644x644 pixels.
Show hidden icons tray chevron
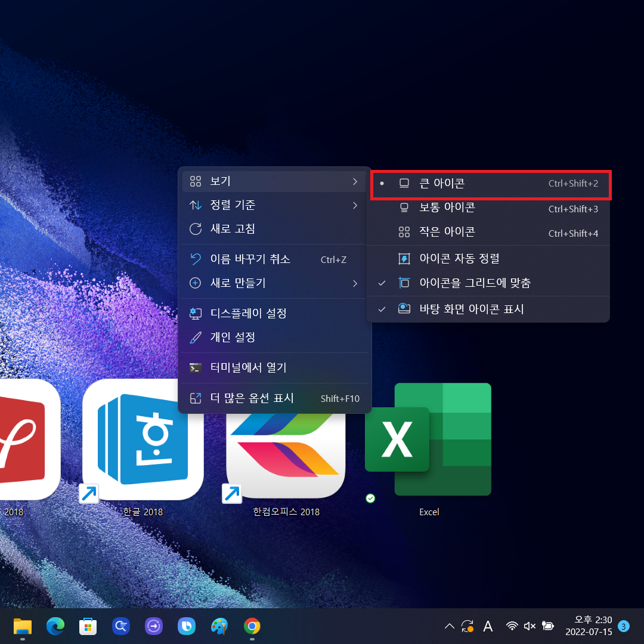coord(450,626)
